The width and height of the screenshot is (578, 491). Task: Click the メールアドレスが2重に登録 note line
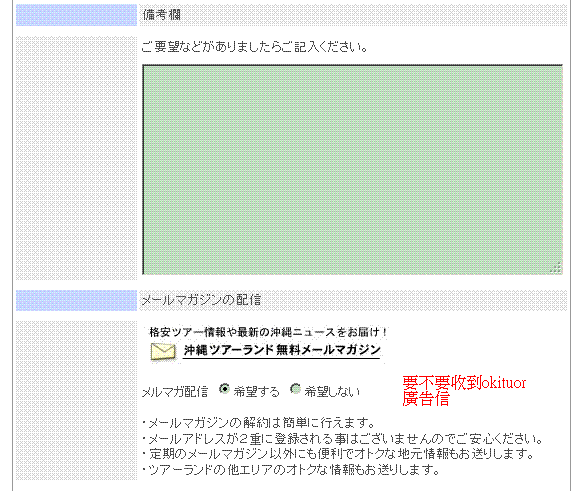342,439
